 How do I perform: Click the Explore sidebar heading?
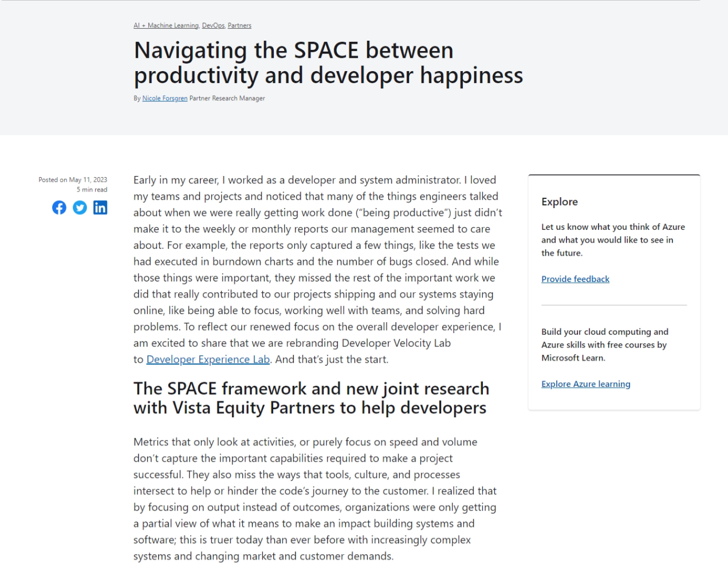pos(560,202)
